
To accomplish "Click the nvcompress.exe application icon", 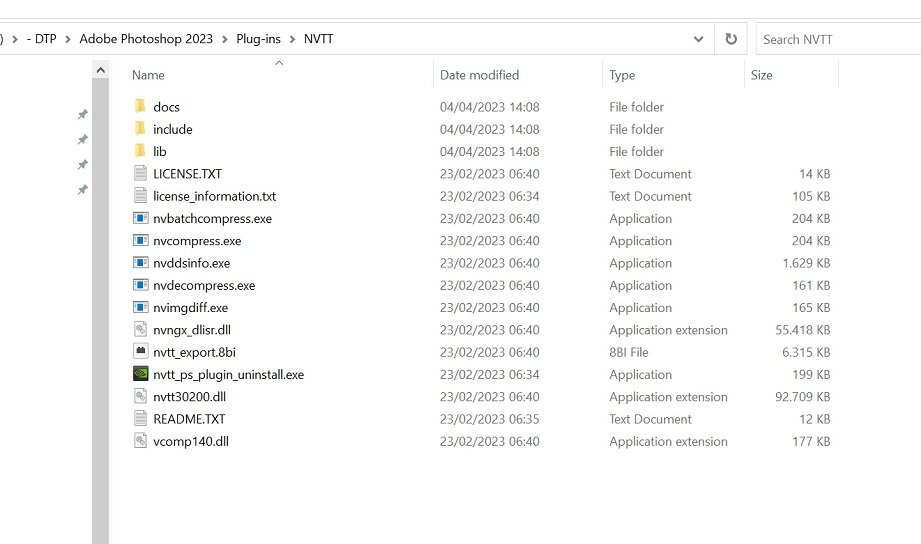I will pos(140,241).
